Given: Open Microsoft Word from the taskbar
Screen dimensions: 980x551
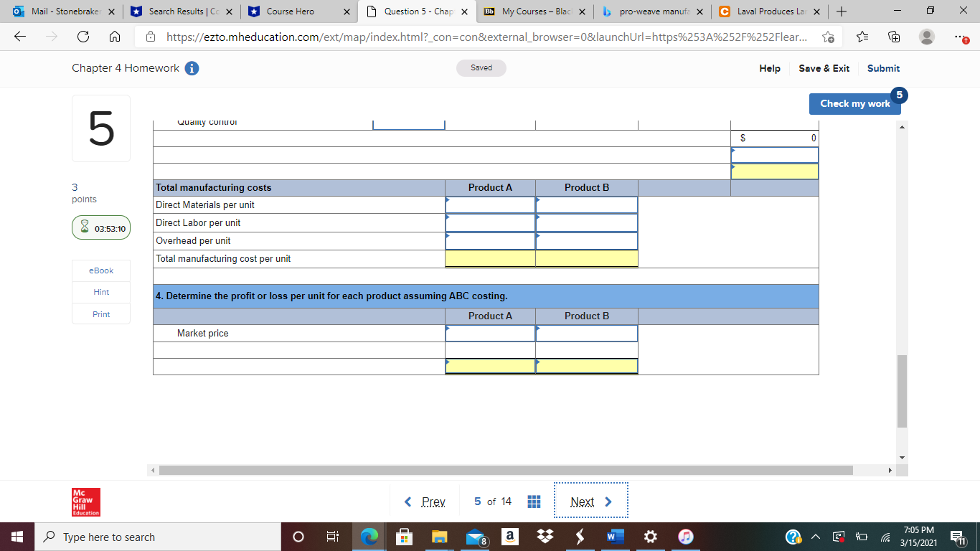Looking at the screenshot, I should (x=614, y=537).
